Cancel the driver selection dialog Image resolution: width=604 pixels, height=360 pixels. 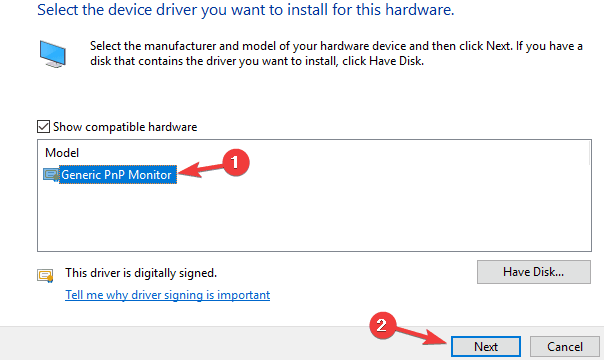pos(565,347)
